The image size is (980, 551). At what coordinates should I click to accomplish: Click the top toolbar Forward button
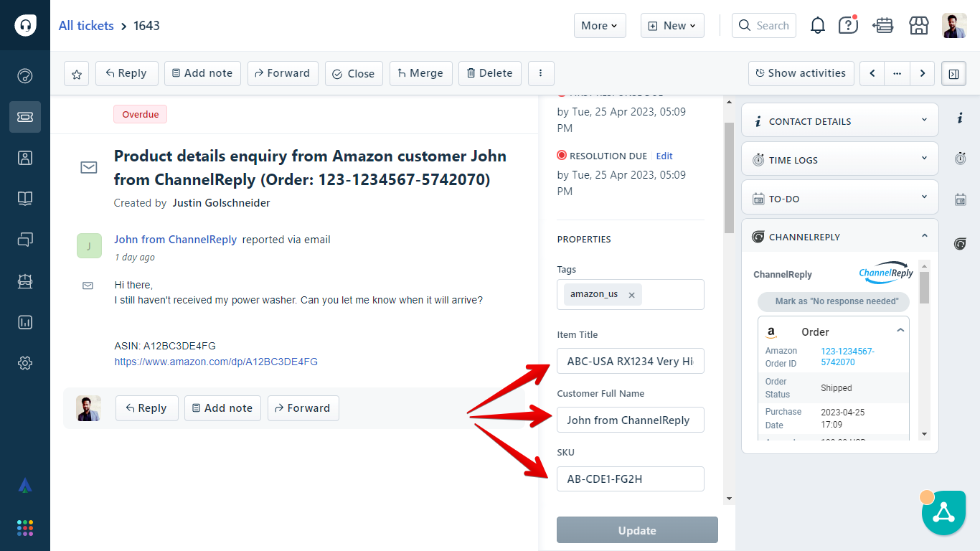(x=283, y=73)
